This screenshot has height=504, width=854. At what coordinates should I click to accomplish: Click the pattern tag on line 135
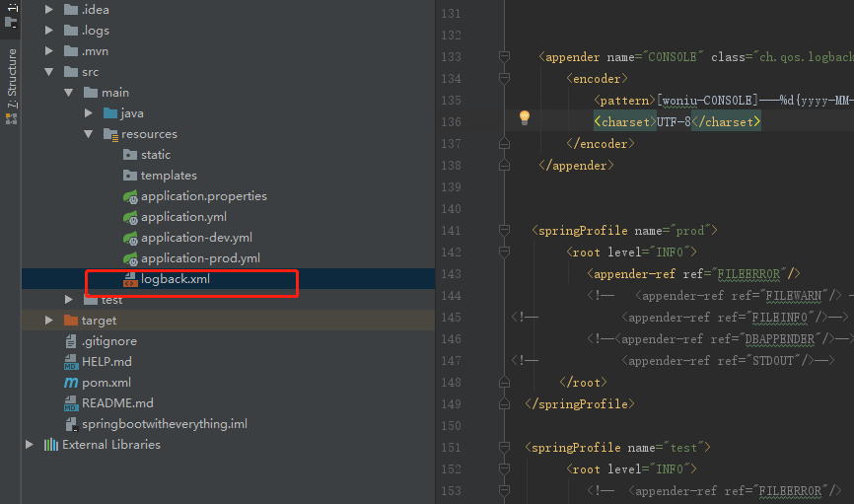(x=624, y=101)
